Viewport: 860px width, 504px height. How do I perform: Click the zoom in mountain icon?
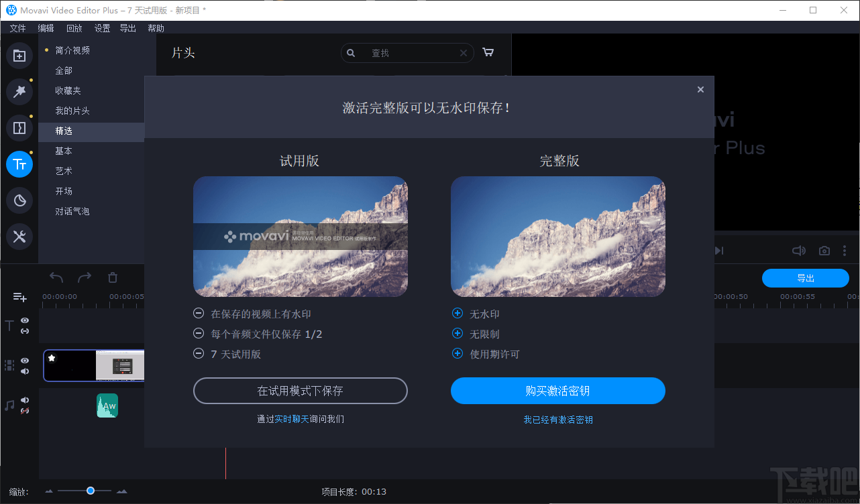click(121, 491)
